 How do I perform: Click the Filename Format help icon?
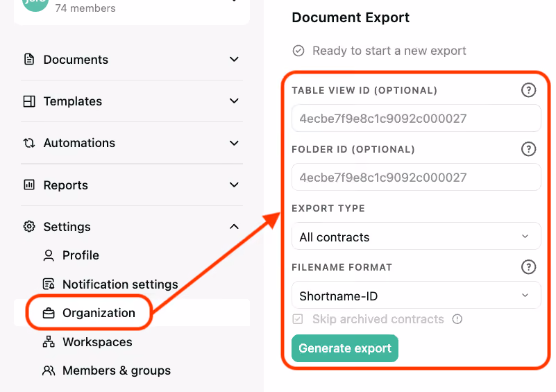click(x=528, y=267)
